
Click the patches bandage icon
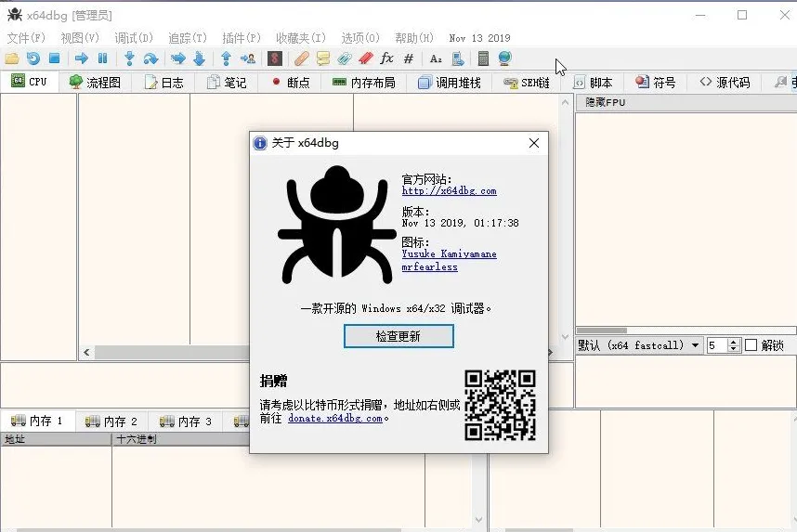coord(301,58)
